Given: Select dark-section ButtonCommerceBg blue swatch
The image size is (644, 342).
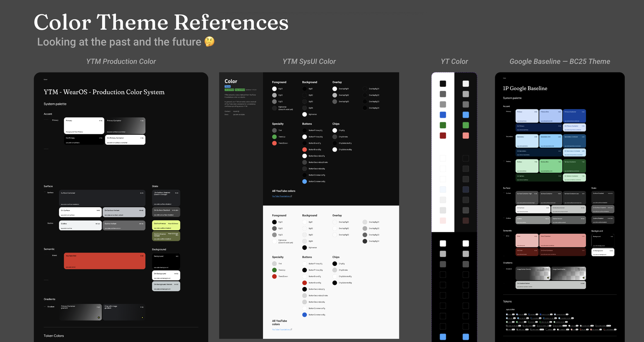Looking at the screenshot, I should click(304, 182).
